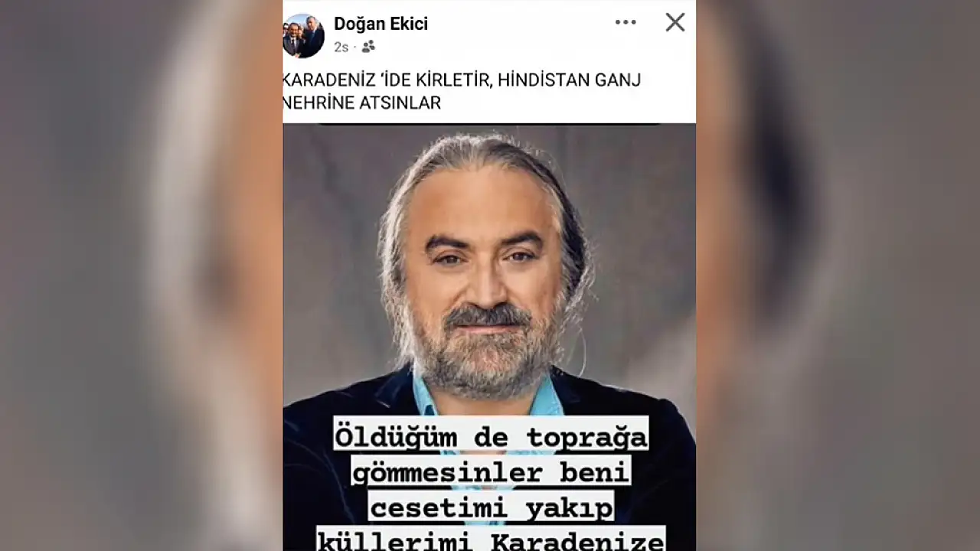980x551 pixels.
Task: Open the three-dot post options menu
Action: tap(626, 22)
